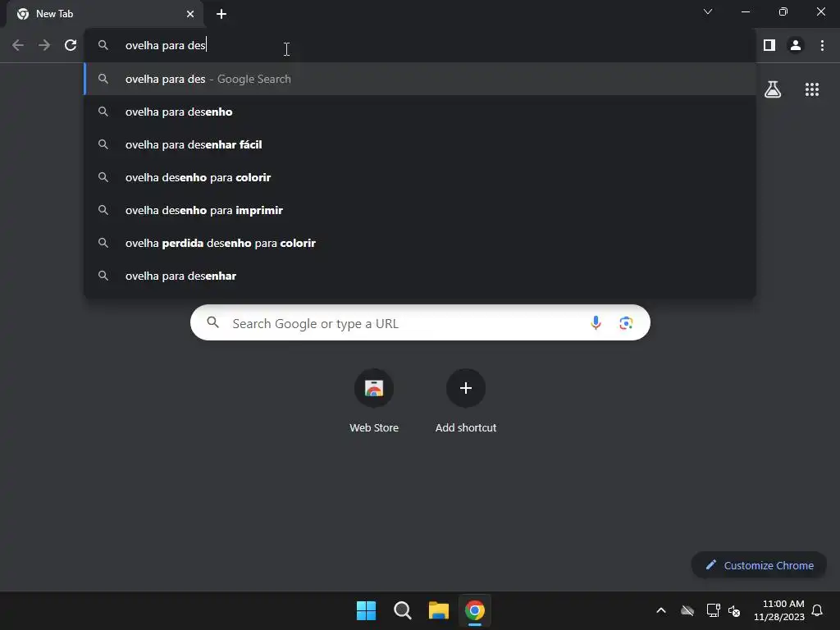Click the browser forward arrow

[x=44, y=46]
